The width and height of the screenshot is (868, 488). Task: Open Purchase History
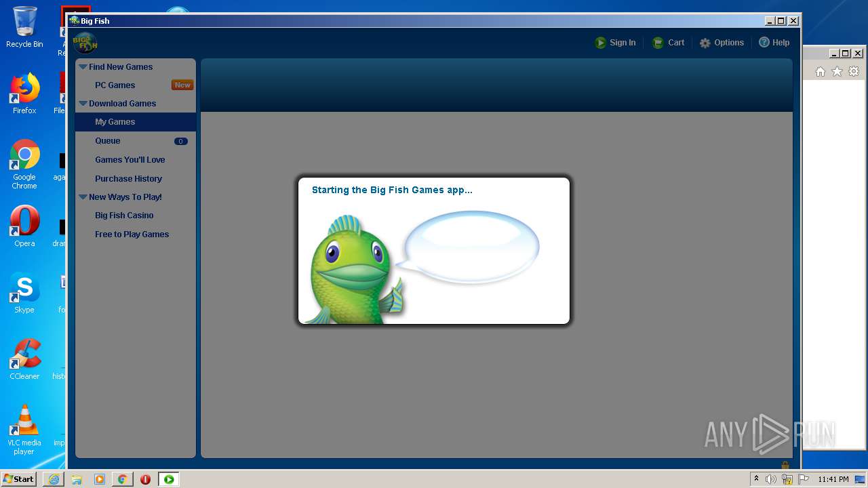coord(128,179)
